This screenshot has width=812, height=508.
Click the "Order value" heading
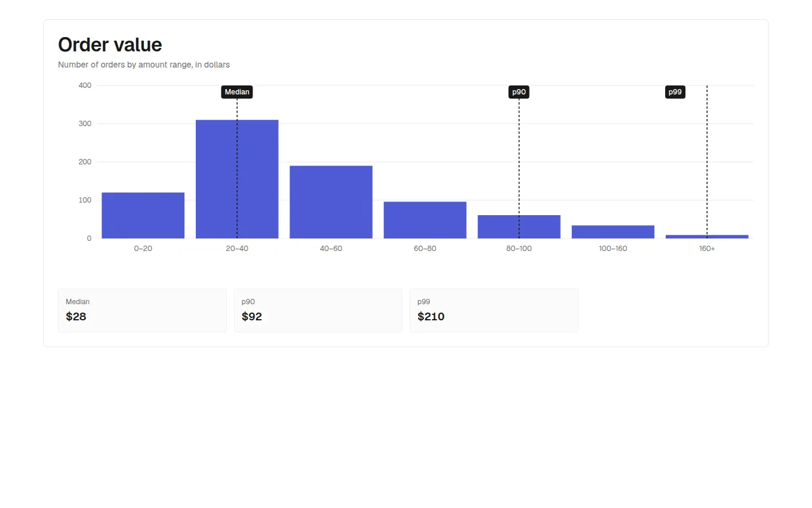point(110,45)
